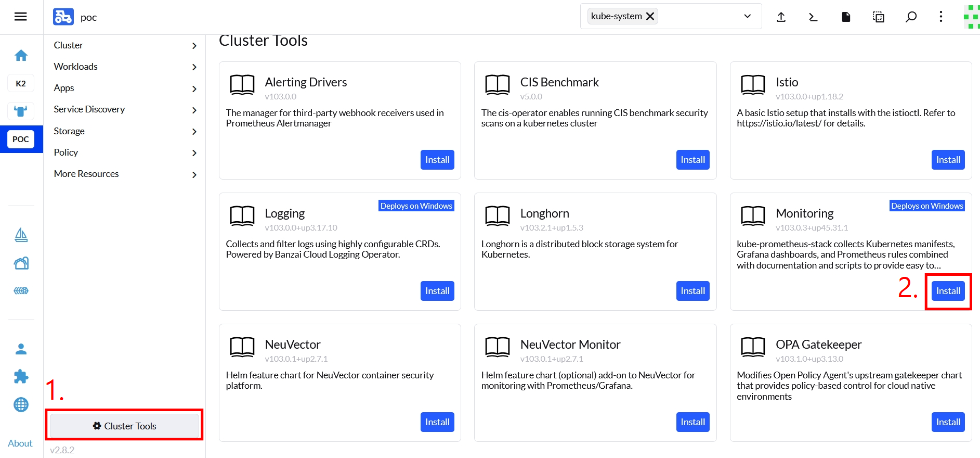Click the Longhorn version v103.2.1+up1.5.3

[552, 228]
